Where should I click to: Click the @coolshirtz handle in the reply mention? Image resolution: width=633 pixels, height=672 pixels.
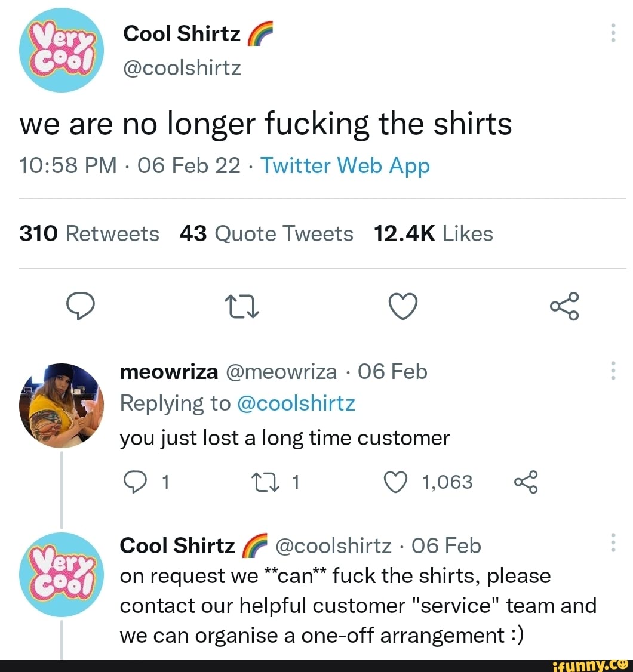297,403
